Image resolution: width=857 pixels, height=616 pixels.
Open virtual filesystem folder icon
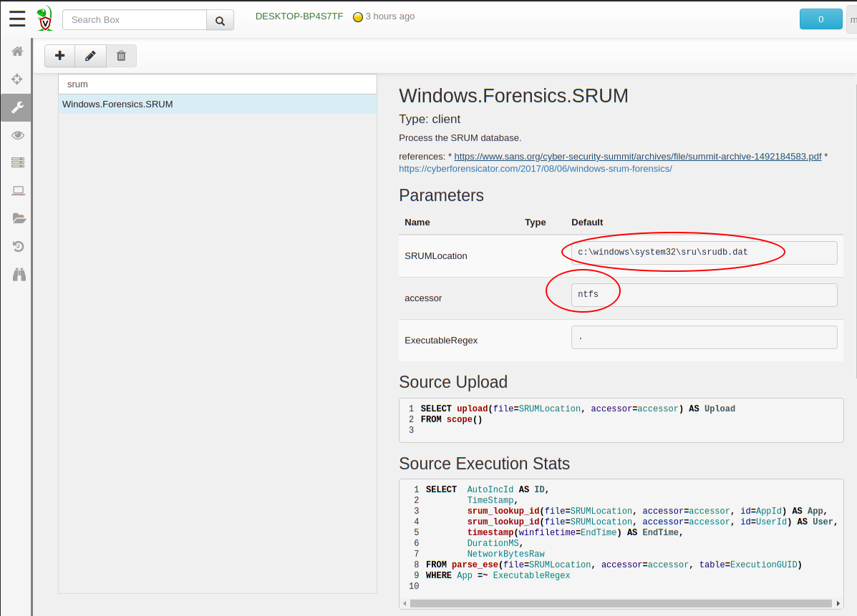point(18,219)
